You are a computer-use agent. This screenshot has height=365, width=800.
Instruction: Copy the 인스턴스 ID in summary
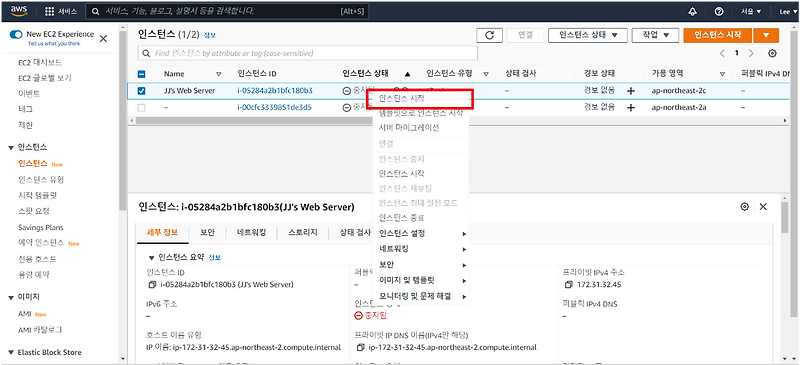click(152, 284)
